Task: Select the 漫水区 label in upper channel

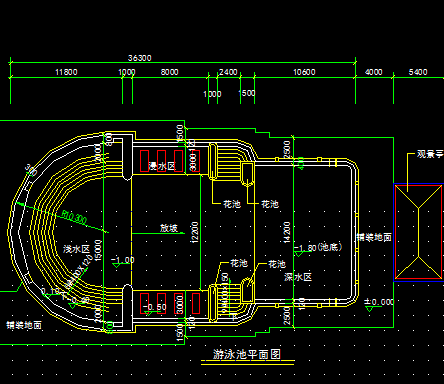Action: pyautogui.click(x=162, y=166)
